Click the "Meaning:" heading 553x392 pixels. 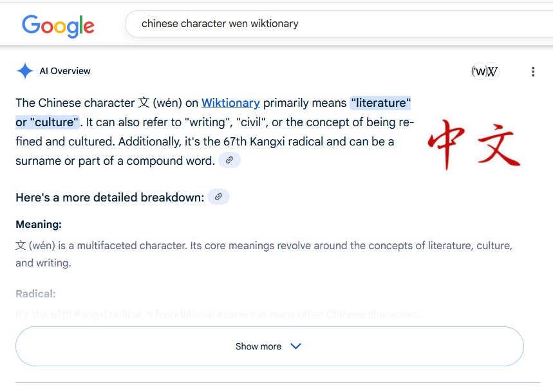coord(39,225)
